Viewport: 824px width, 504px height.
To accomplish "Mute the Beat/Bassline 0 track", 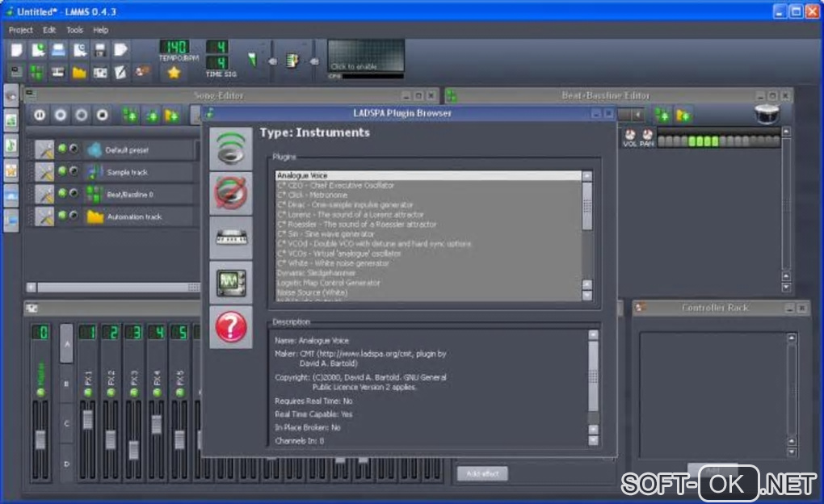I will (62, 193).
